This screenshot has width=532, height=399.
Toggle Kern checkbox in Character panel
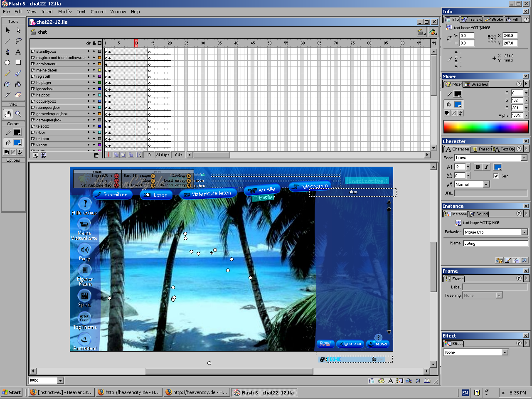(496, 176)
